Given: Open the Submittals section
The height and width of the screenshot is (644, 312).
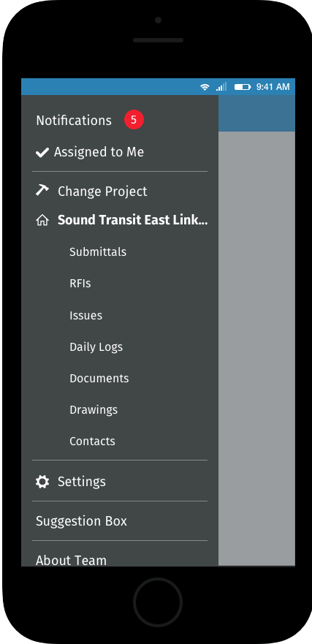Looking at the screenshot, I should 98,251.
